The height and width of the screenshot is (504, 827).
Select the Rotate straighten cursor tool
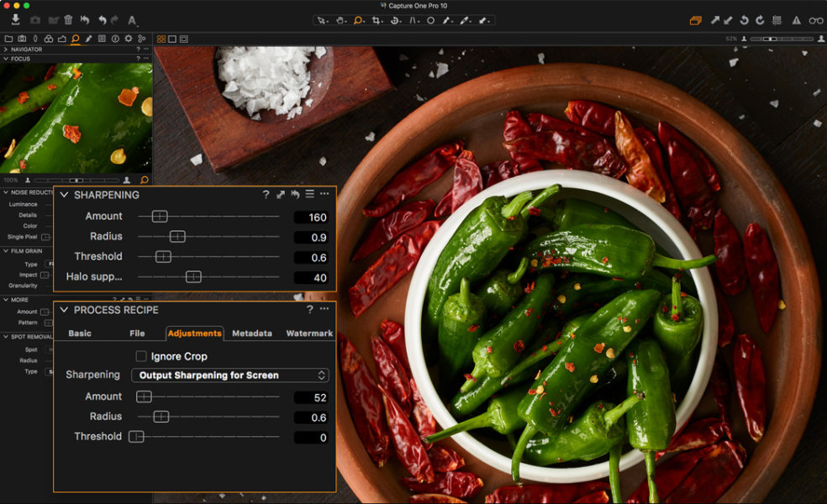click(x=395, y=20)
